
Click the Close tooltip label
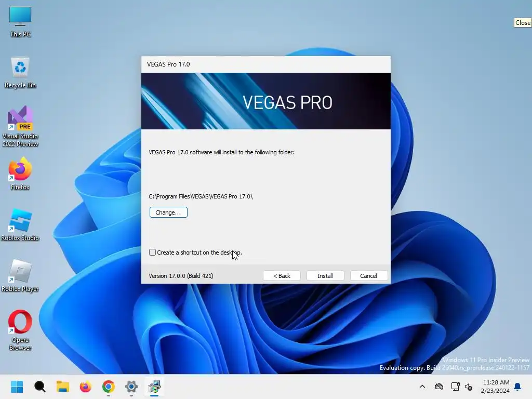tap(523, 23)
